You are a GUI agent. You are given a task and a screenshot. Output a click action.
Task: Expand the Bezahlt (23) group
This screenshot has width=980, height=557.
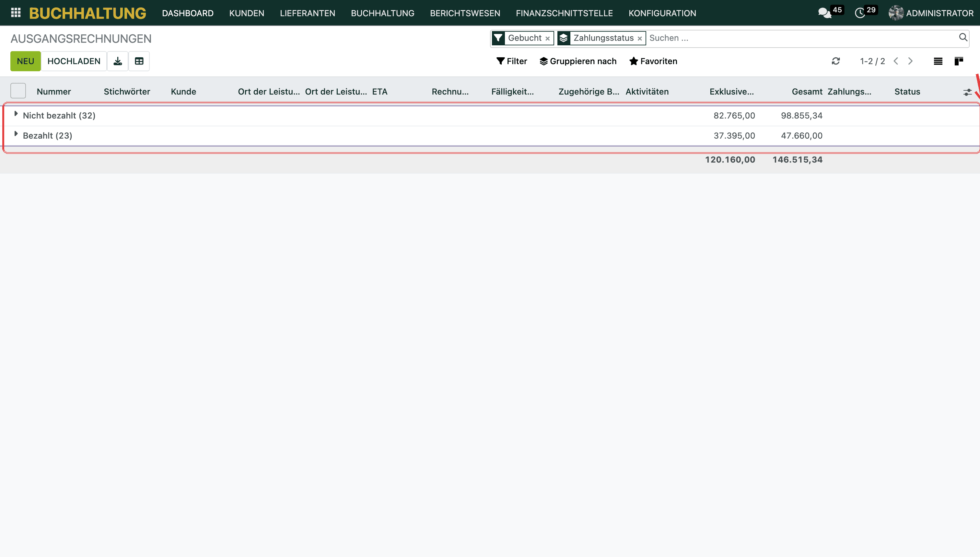click(x=47, y=135)
